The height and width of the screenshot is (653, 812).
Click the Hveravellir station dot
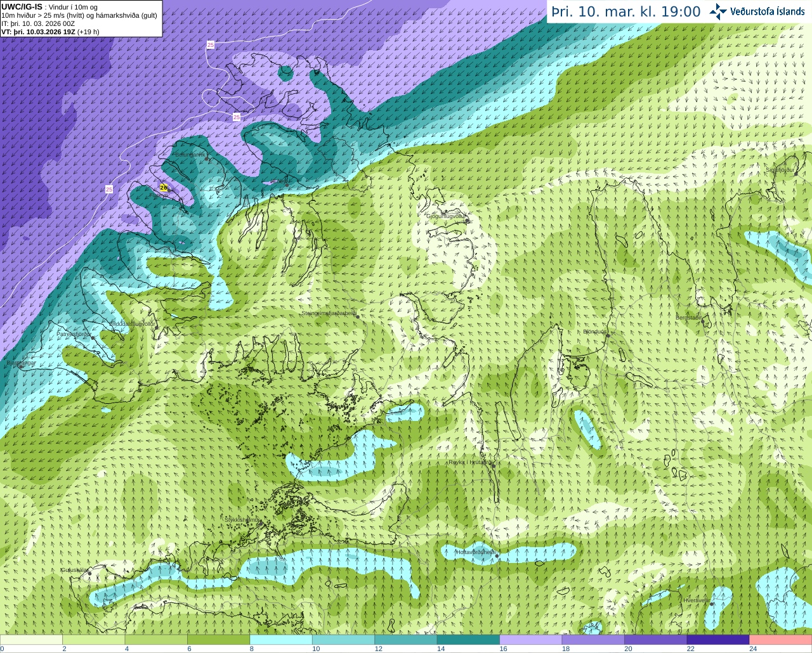(712, 604)
